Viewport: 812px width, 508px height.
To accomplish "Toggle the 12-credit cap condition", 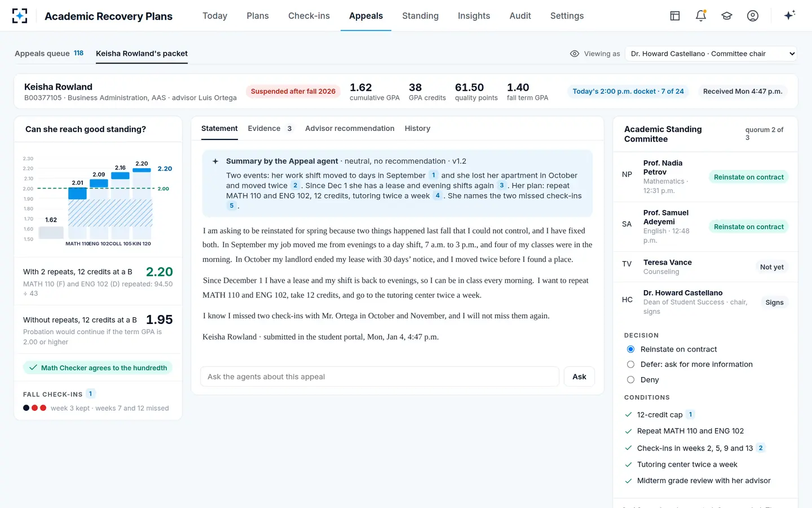I will click(628, 415).
